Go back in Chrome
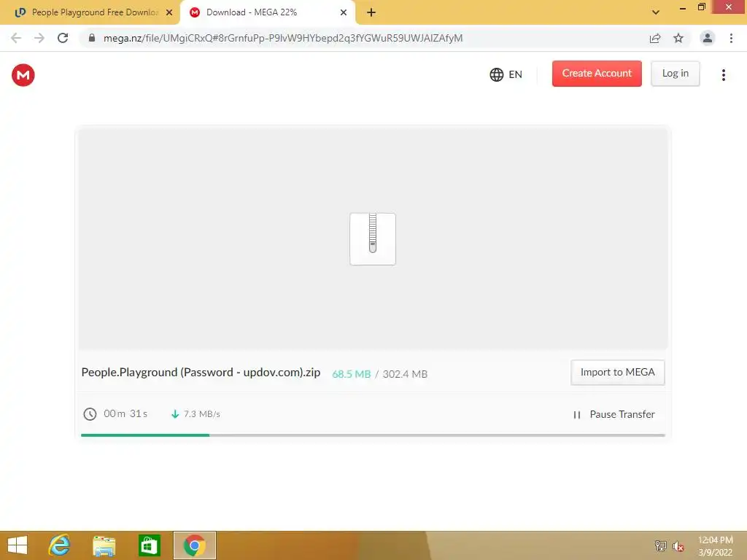 pyautogui.click(x=16, y=38)
